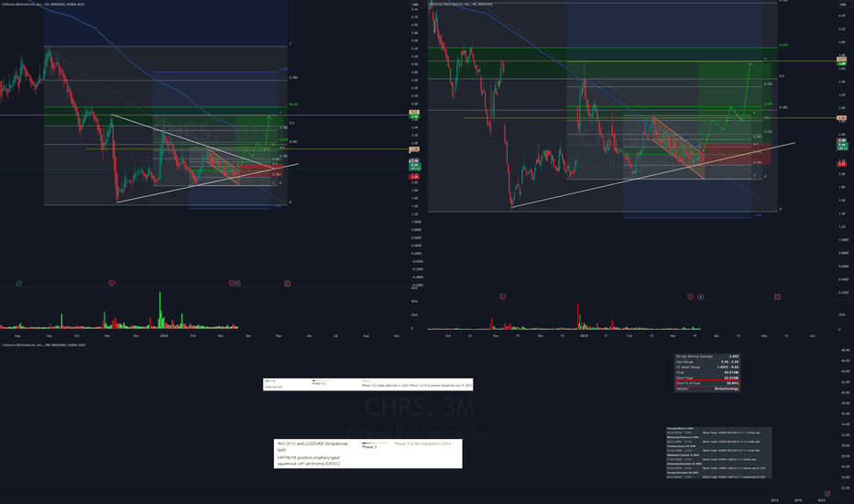Click the 4.00 level on the 4h price axis
The image size is (854, 504).
point(843,42)
